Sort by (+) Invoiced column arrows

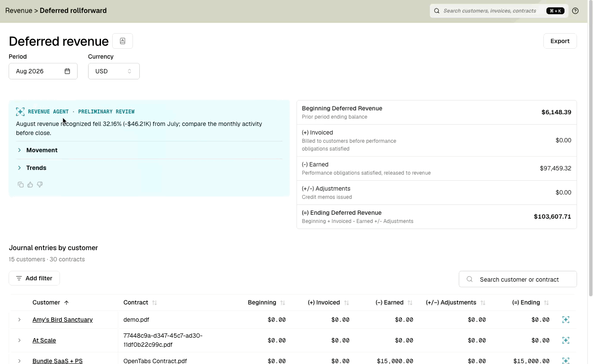coord(347,303)
